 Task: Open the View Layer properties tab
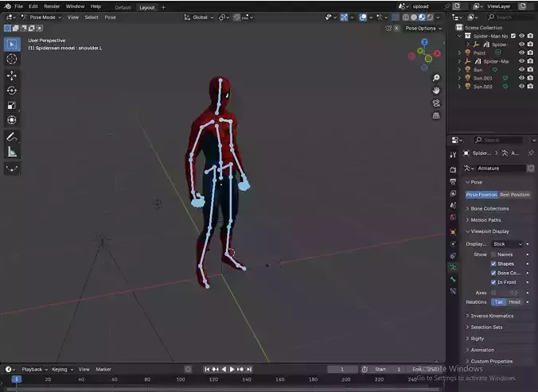pos(453,193)
